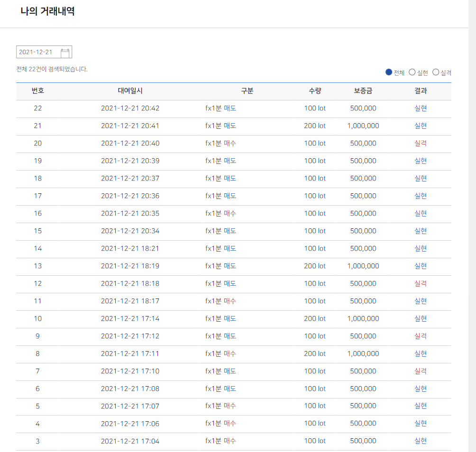476x452 pixels.
Task: Open 실현 result for row 21
Action: tap(421, 126)
